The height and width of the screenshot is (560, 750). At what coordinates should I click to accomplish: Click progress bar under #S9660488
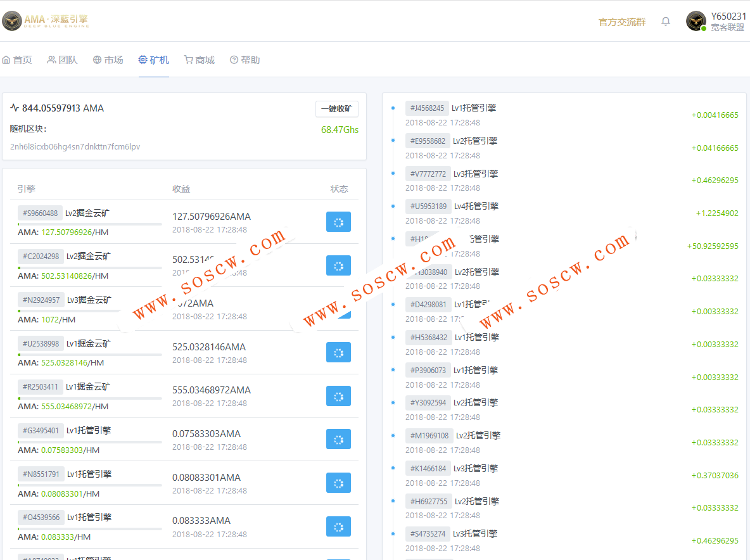coord(90,224)
